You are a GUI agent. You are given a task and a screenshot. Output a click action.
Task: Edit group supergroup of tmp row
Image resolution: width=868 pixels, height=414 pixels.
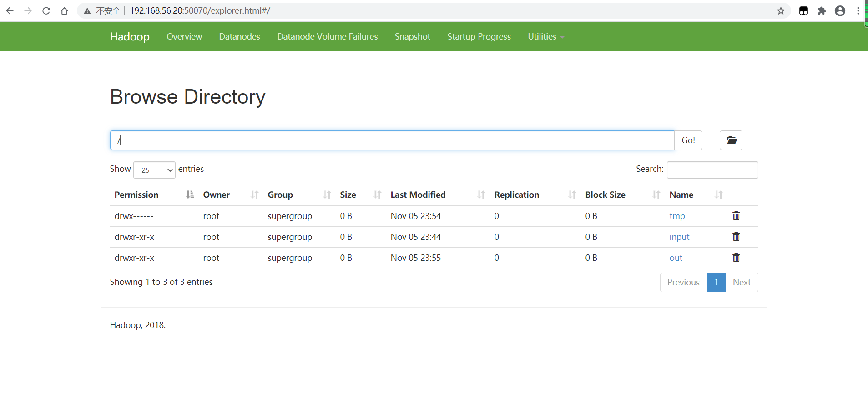tap(290, 216)
